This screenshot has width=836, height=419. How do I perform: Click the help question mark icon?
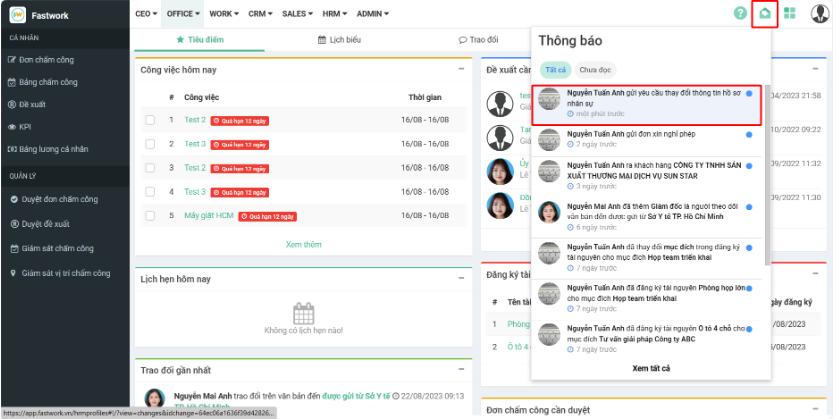pyautogui.click(x=740, y=14)
